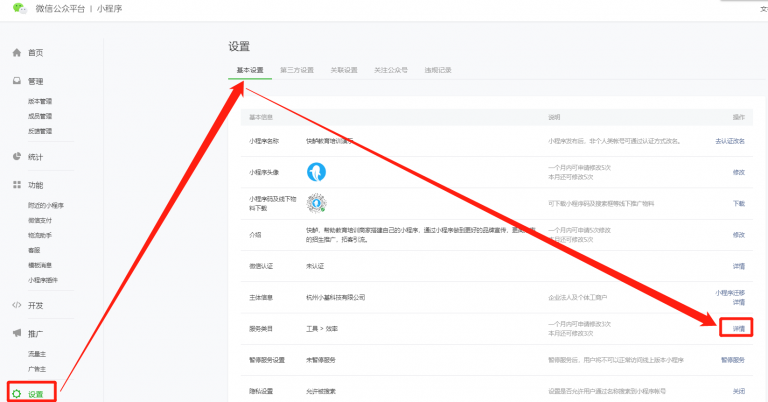Select the 违规记录 tab
768x402 pixels.
(438, 70)
